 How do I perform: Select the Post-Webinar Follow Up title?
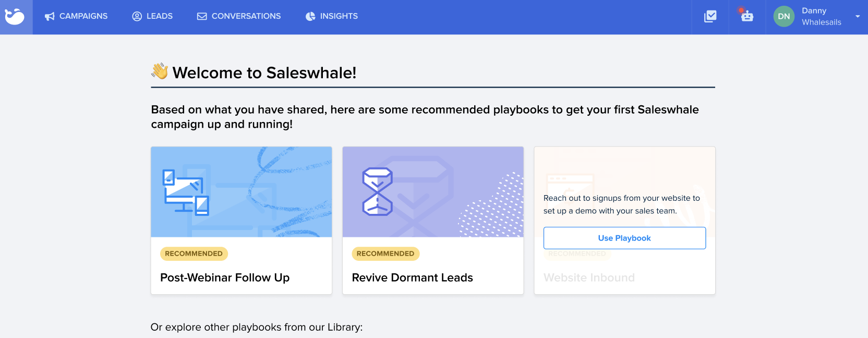click(x=225, y=277)
